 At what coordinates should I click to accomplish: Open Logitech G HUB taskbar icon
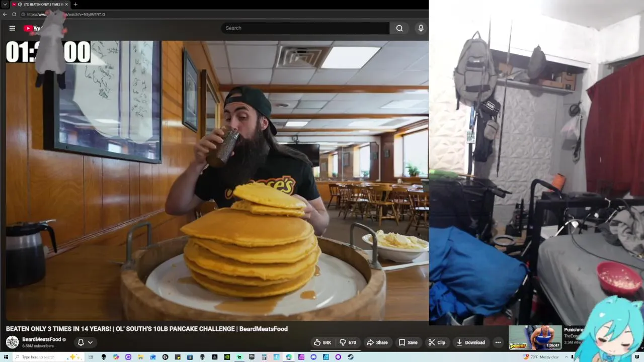click(165, 357)
